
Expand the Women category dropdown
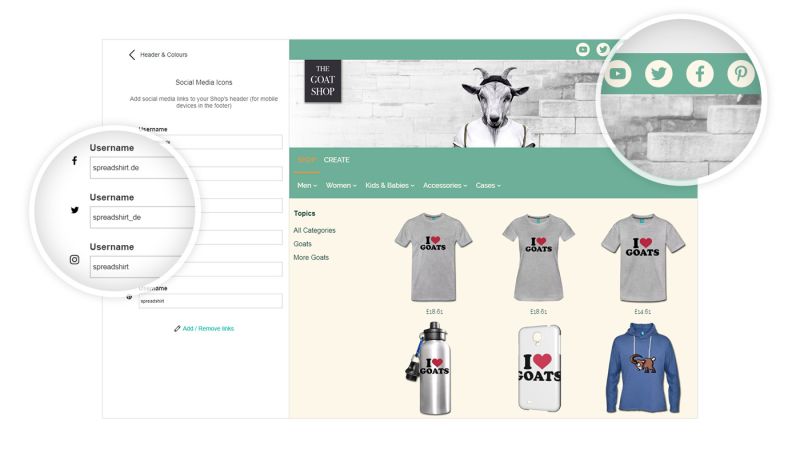[x=341, y=185]
